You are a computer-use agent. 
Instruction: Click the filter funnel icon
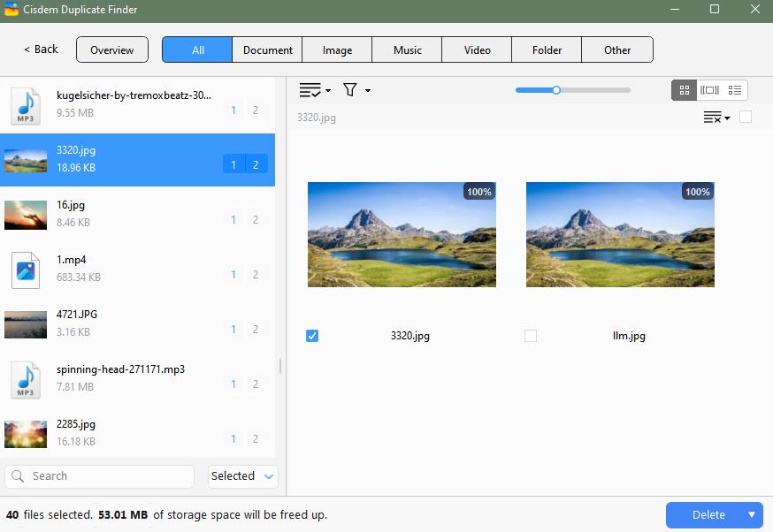(350, 89)
